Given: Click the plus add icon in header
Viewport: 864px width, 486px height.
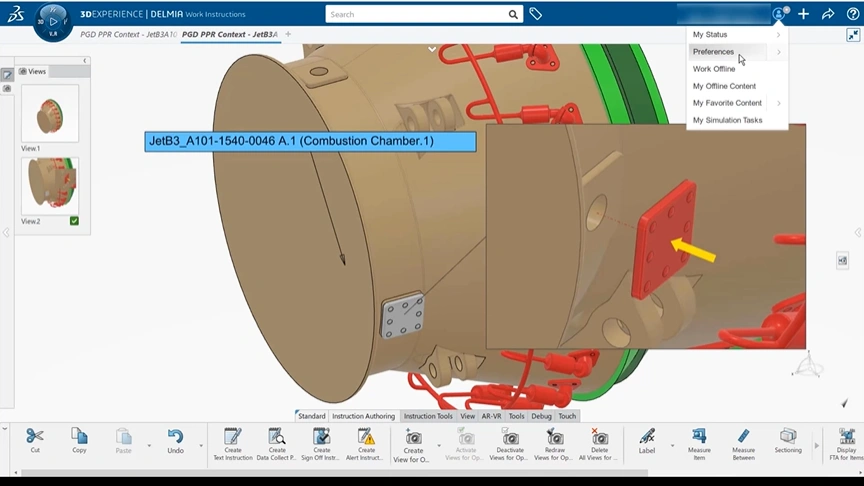Looking at the screenshot, I should point(803,14).
